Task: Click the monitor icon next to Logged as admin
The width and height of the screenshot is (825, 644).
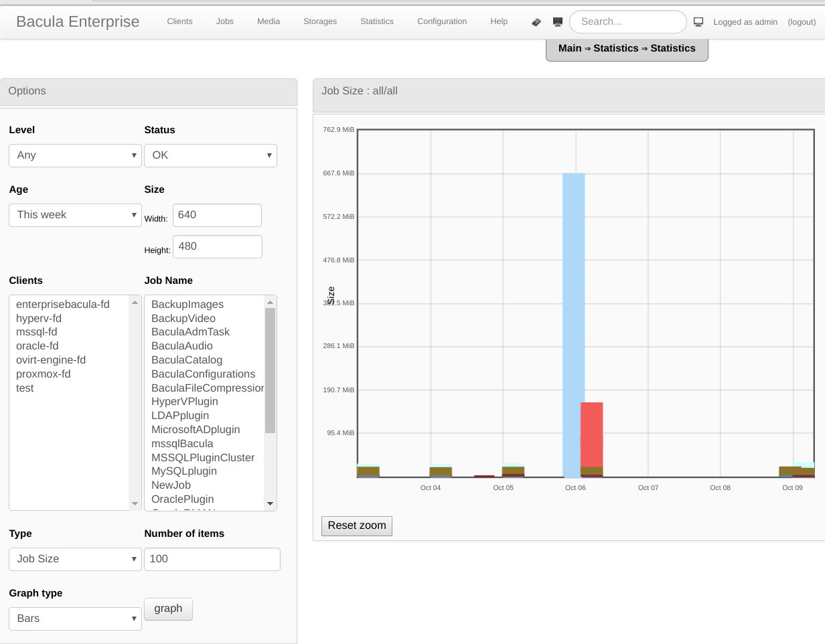Action: tap(698, 22)
